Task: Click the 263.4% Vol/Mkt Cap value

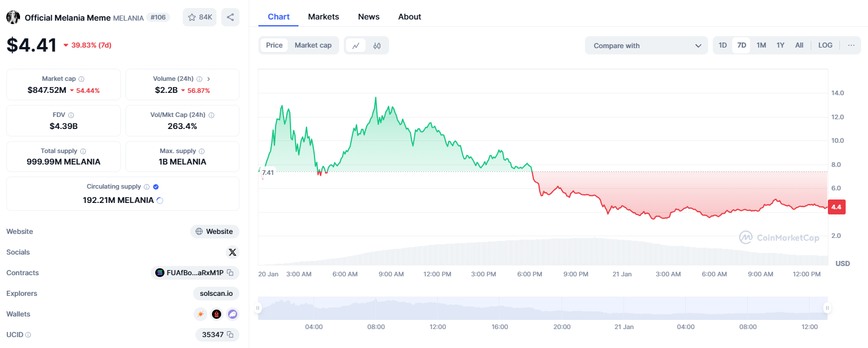Action: point(182,126)
